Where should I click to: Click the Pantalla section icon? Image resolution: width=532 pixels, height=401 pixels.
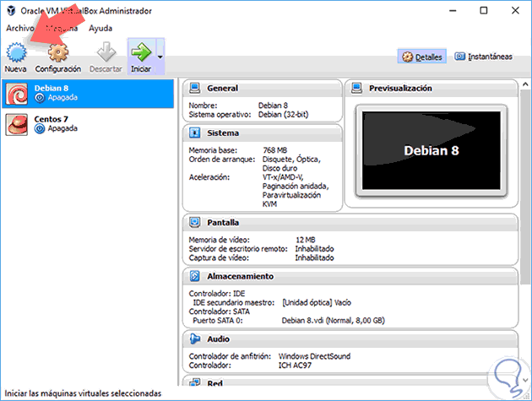tap(195, 223)
